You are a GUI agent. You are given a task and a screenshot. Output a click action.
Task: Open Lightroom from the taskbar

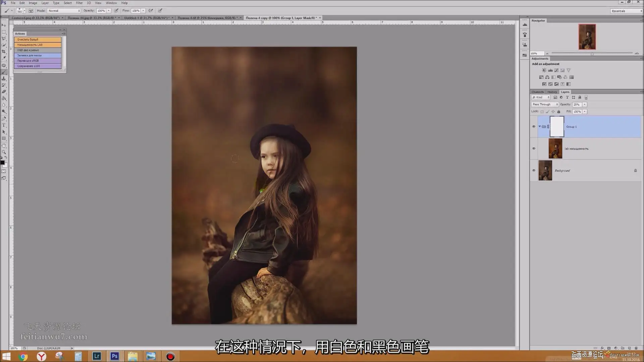[x=97, y=356]
